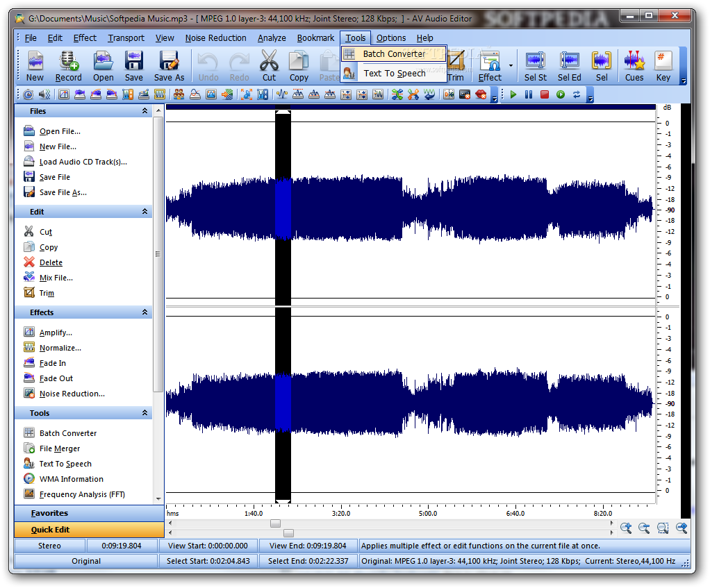Click File Merger in the Tools panel
The width and height of the screenshot is (710, 588).
60,448
